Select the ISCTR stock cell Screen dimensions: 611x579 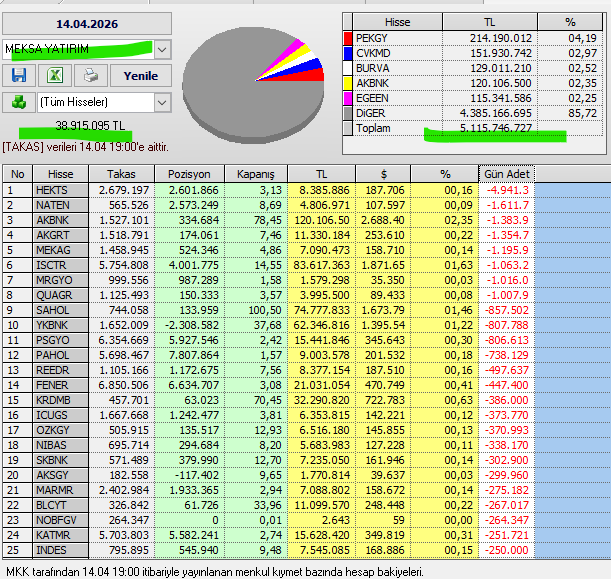(x=60, y=265)
